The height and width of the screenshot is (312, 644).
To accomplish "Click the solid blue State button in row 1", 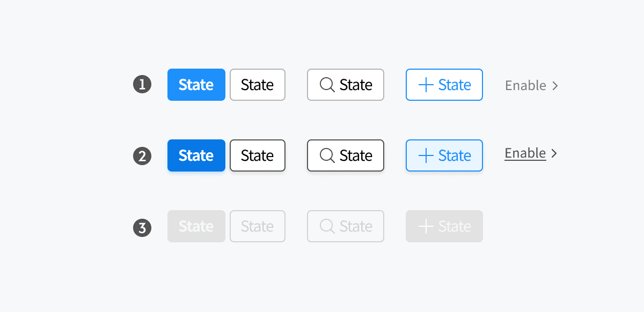I will (196, 85).
